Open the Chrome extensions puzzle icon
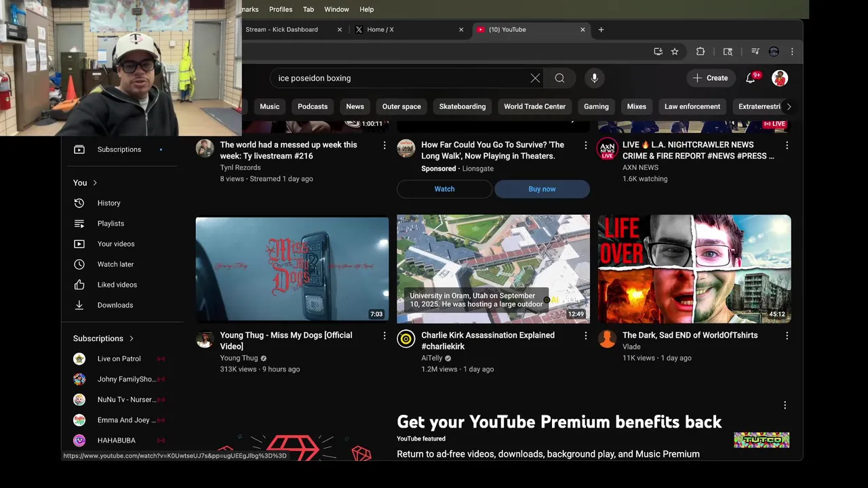 (701, 52)
